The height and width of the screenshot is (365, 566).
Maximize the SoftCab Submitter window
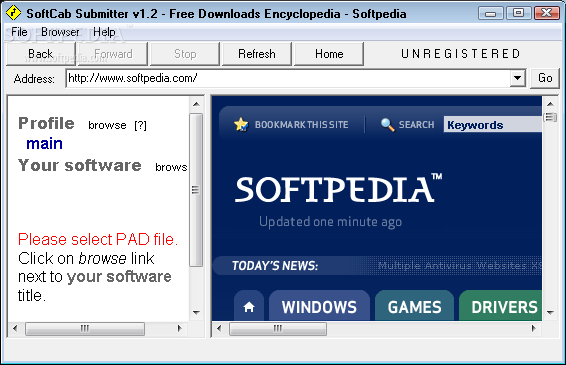pyautogui.click(x=518, y=13)
